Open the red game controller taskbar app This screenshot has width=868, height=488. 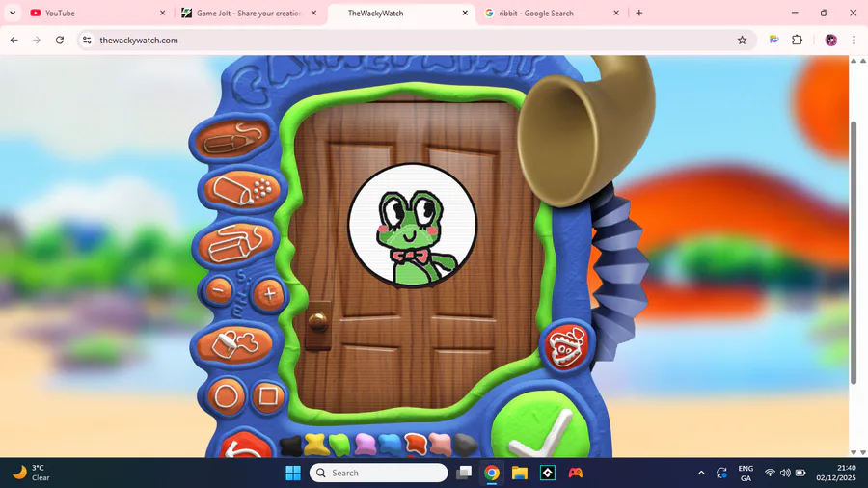(x=575, y=474)
